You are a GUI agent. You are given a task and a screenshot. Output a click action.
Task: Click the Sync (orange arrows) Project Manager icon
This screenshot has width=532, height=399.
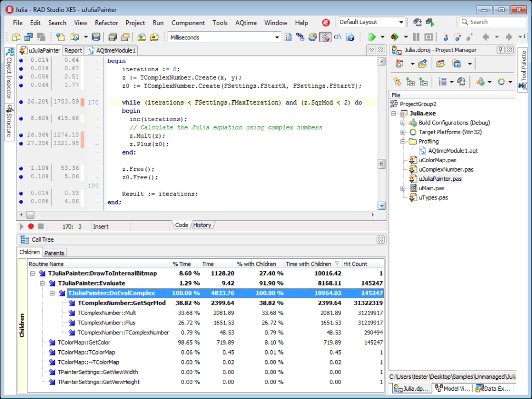tap(398, 82)
